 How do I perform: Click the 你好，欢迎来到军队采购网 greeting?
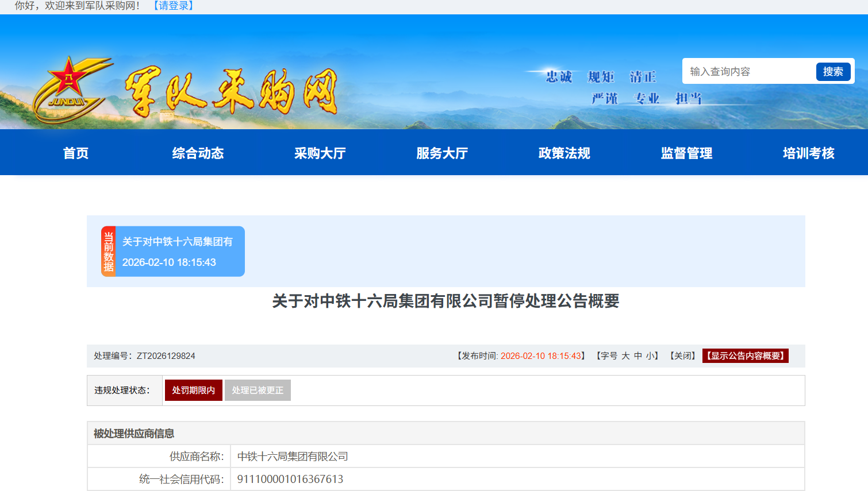[77, 6]
